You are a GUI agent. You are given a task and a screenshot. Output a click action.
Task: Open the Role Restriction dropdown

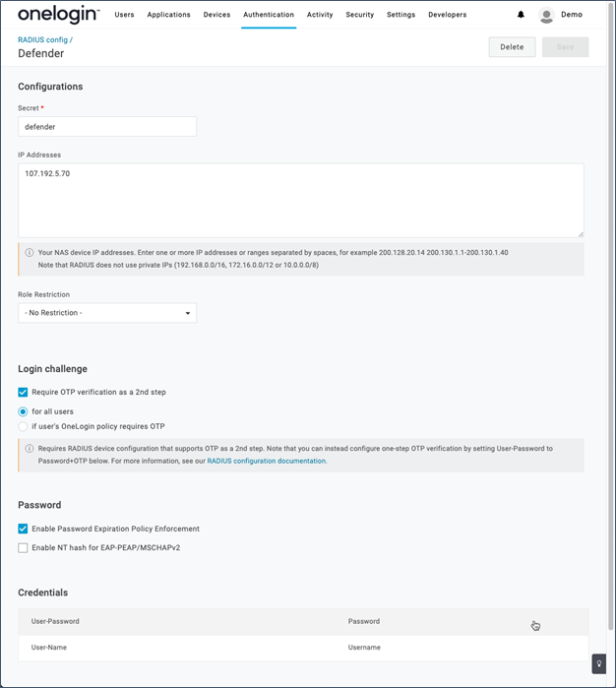107,313
